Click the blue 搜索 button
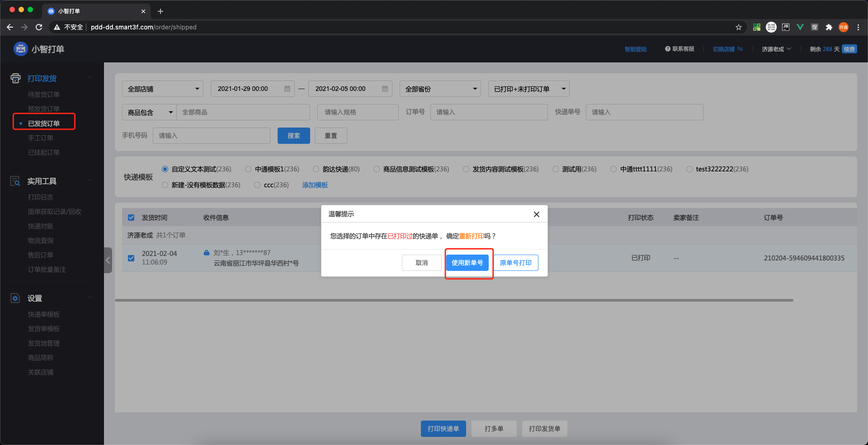The height and width of the screenshot is (445, 868). [x=294, y=136]
